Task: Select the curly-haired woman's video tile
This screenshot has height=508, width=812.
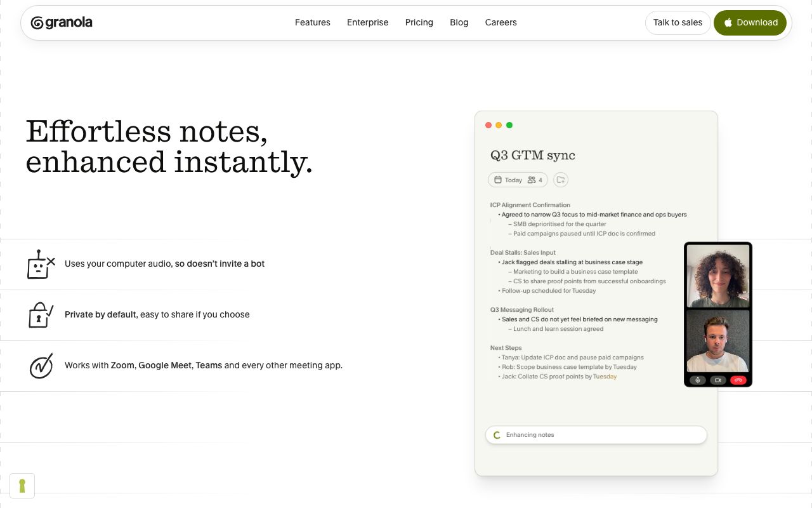Action: [x=718, y=276]
